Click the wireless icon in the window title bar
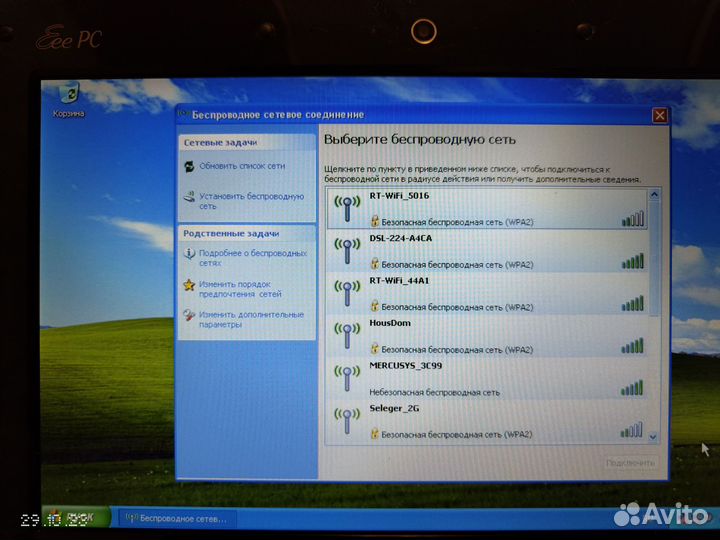Image resolution: width=720 pixels, height=540 pixels. tap(184, 113)
